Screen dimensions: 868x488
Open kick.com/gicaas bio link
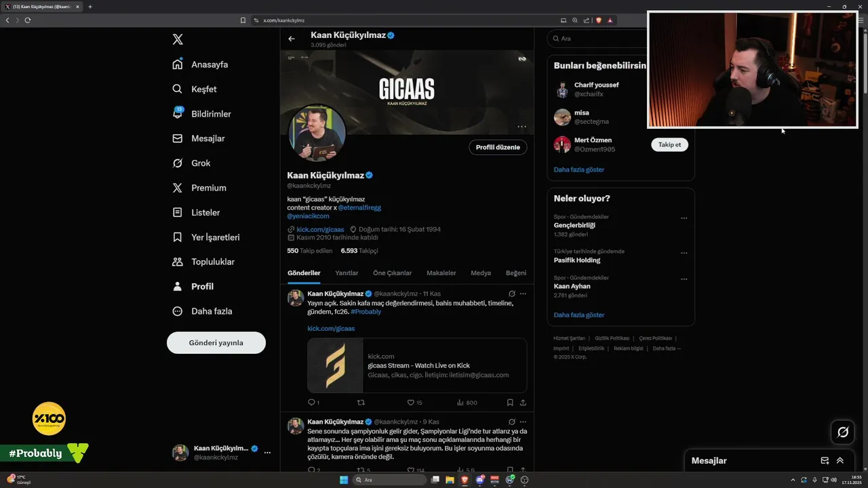(x=320, y=229)
